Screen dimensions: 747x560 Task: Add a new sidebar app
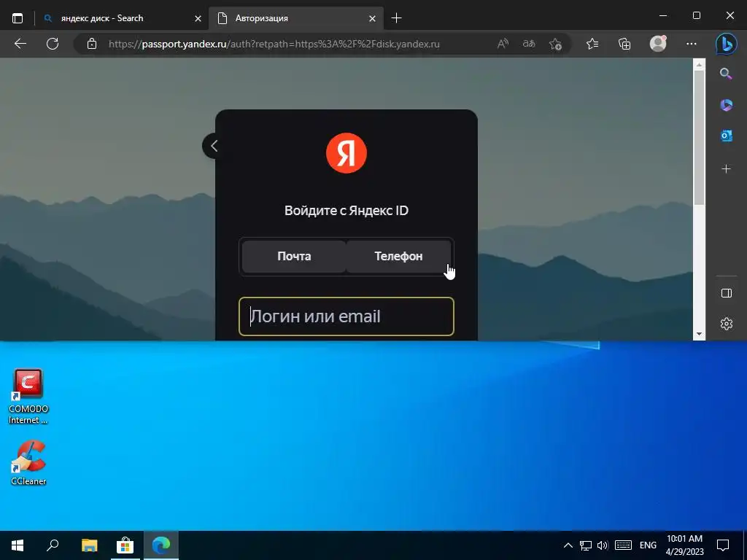(x=726, y=168)
